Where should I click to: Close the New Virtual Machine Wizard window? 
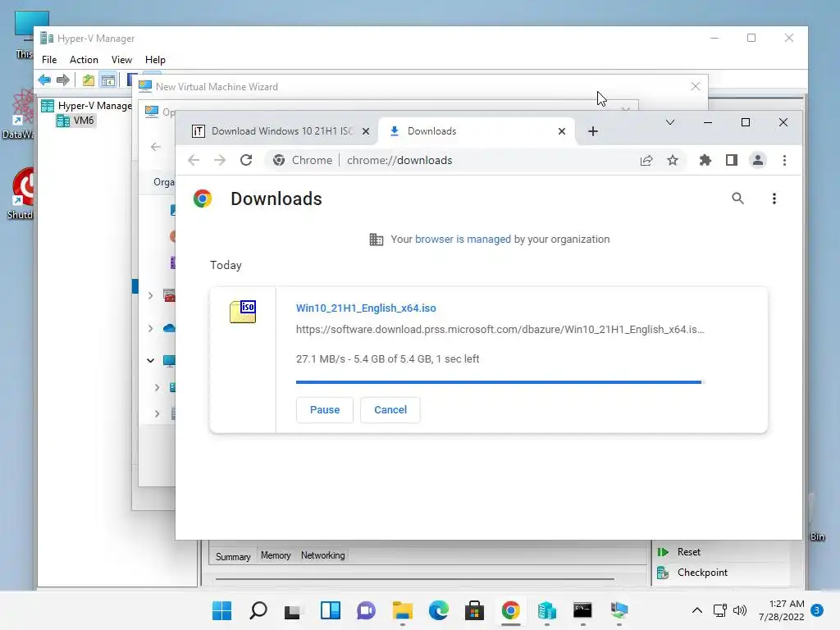pyautogui.click(x=696, y=86)
